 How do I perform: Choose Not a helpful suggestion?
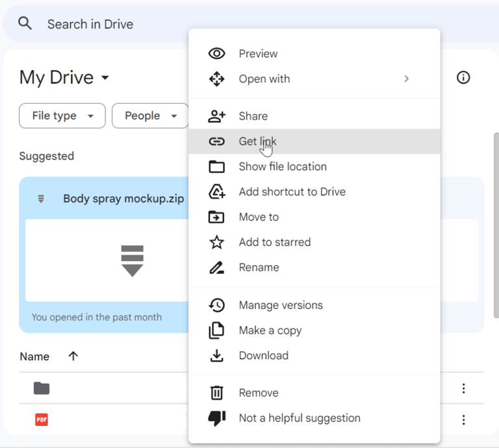[314, 418]
